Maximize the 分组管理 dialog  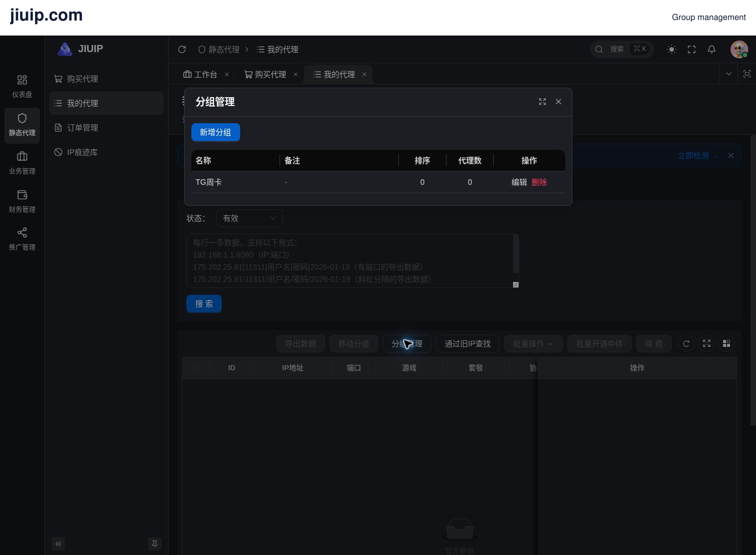pyautogui.click(x=542, y=102)
